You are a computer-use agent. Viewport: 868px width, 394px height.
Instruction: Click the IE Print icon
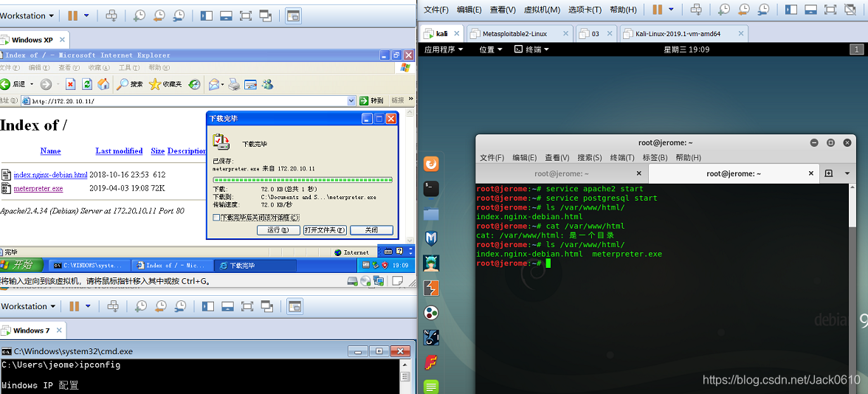pyautogui.click(x=234, y=84)
